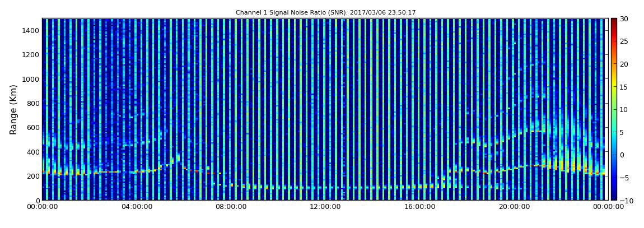Click the plot title showing Channel 1 SNR
This screenshot has width=644, height=228.
pyautogui.click(x=326, y=13)
